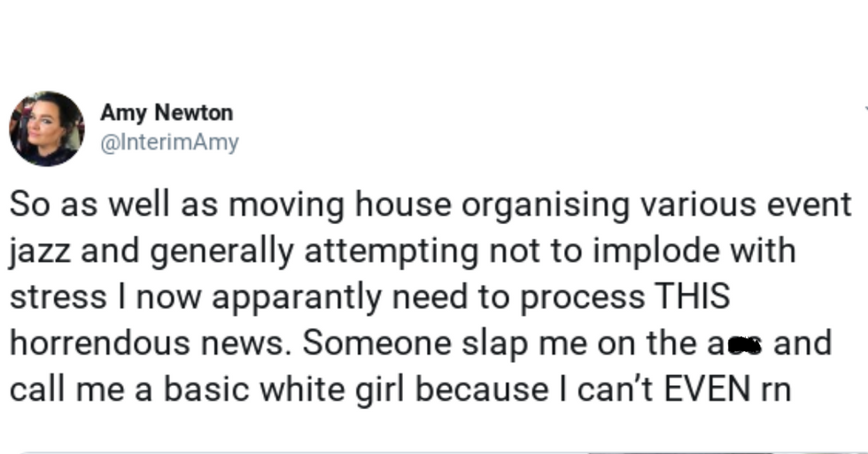Screen dimensions: 868x454
Task: Click the word news in the tweet
Action: [246, 344]
